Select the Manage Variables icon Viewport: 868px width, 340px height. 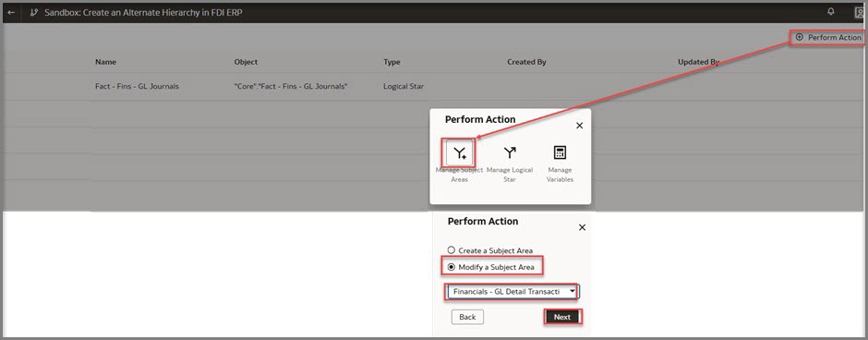(x=560, y=152)
